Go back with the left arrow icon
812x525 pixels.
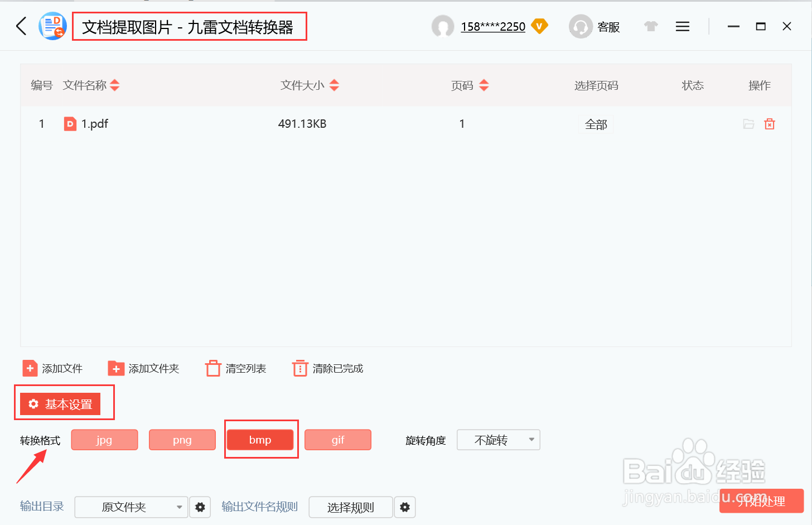21,26
